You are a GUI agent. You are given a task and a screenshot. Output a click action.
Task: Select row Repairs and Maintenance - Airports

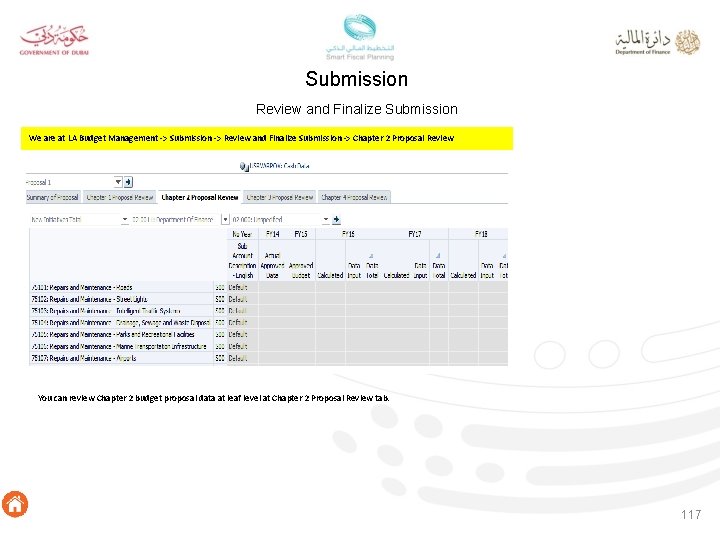tap(121, 358)
